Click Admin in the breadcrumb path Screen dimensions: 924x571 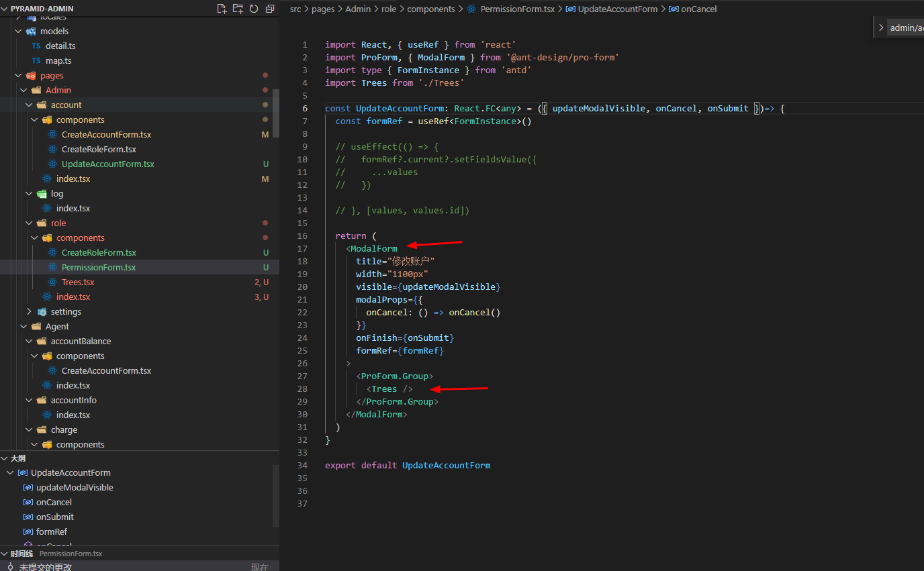358,9
